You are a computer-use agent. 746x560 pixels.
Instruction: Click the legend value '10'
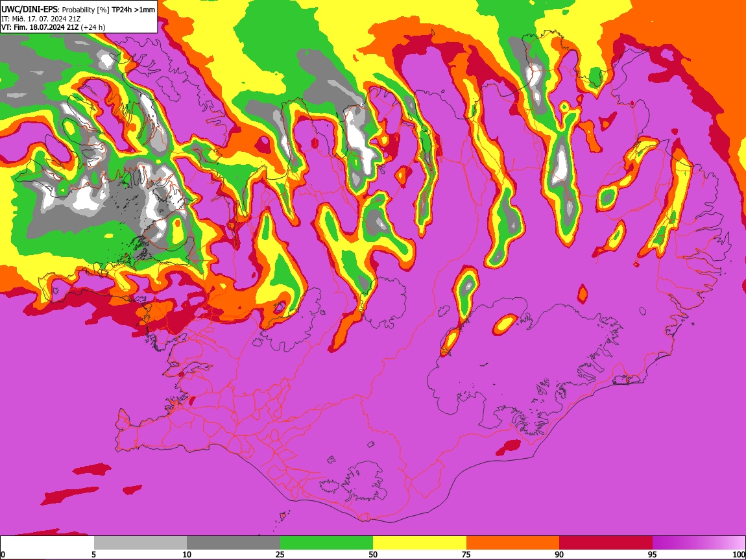click(x=187, y=554)
